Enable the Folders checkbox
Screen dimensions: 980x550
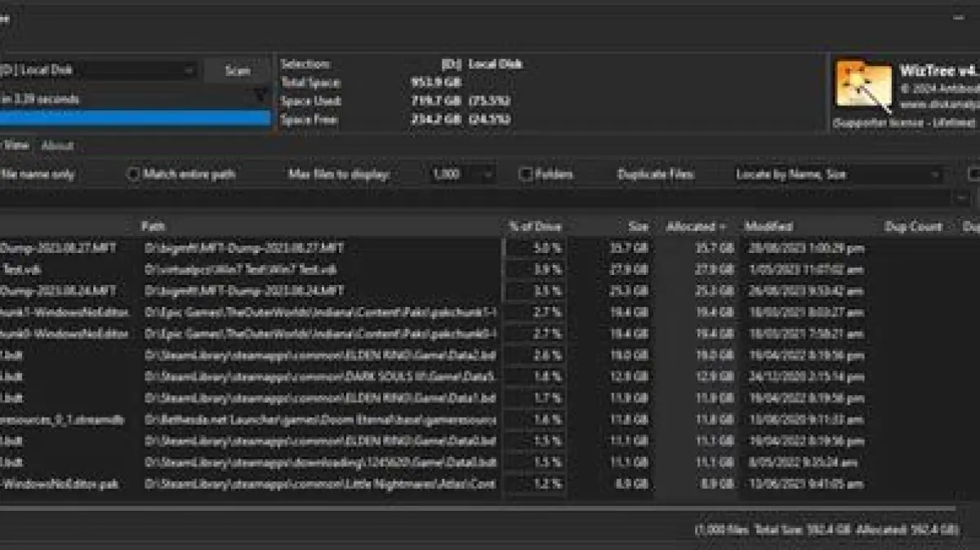click(x=526, y=174)
